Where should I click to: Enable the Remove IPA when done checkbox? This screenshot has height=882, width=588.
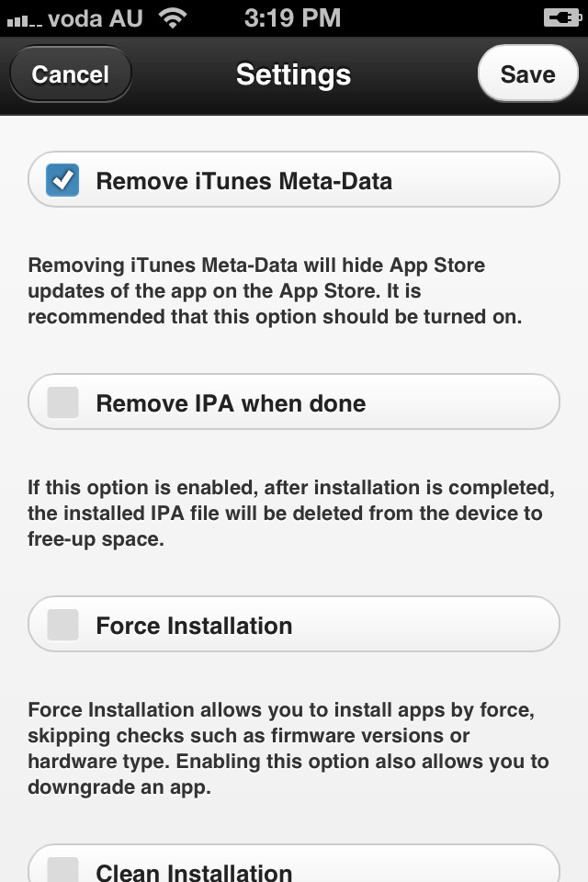point(62,402)
